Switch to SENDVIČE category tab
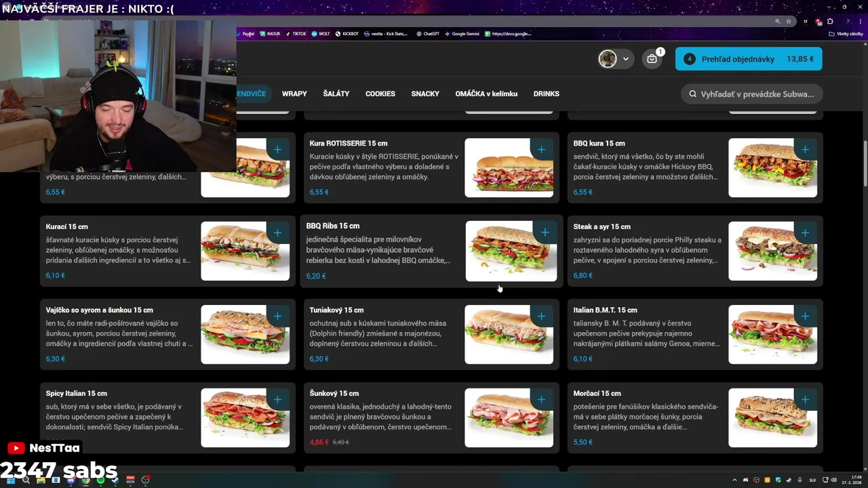The height and width of the screenshot is (488, 868). (252, 94)
